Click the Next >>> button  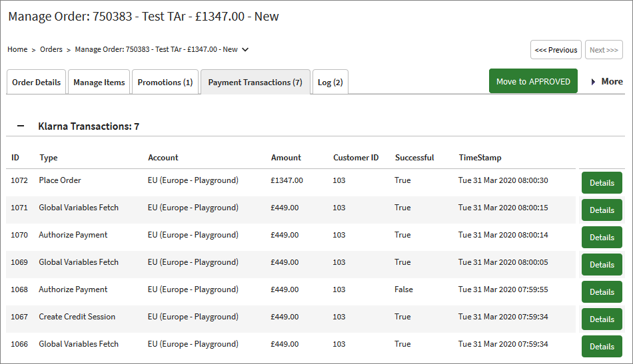604,50
